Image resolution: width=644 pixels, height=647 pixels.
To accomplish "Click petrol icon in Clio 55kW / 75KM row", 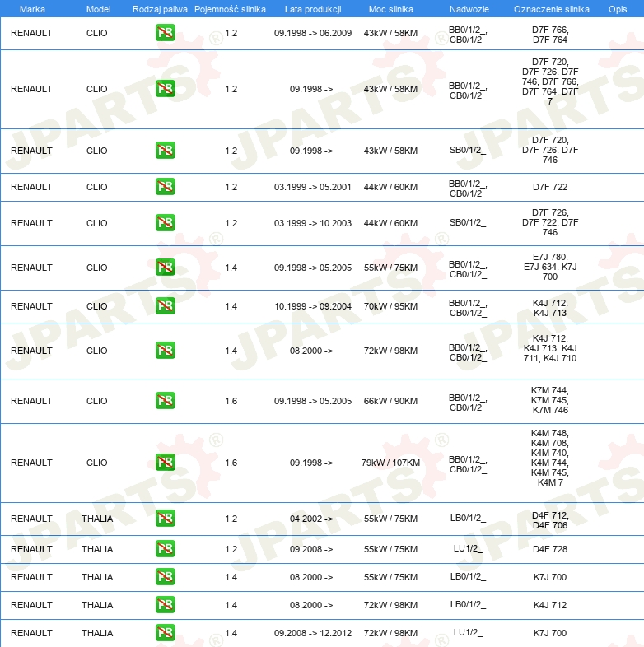I will (x=166, y=268).
